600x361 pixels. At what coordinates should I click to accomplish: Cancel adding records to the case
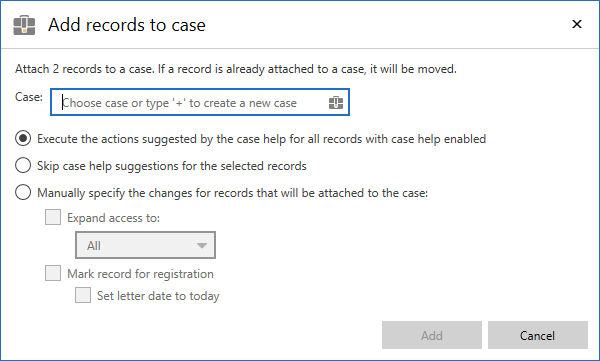pos(538,335)
